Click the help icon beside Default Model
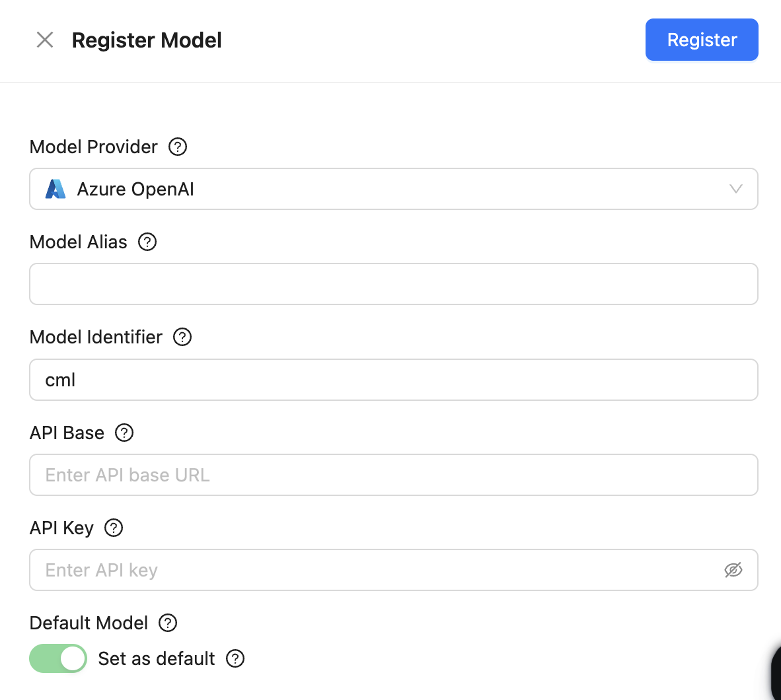Screen dimensions: 781x700 168,623
